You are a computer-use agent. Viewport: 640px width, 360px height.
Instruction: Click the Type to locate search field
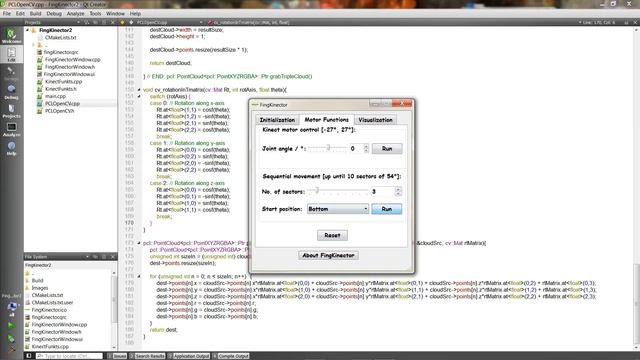[x=69, y=356]
